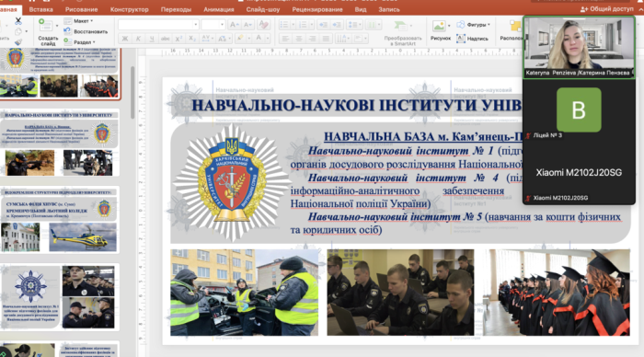Justify the text alignment
644x357 pixels.
click(x=326, y=39)
